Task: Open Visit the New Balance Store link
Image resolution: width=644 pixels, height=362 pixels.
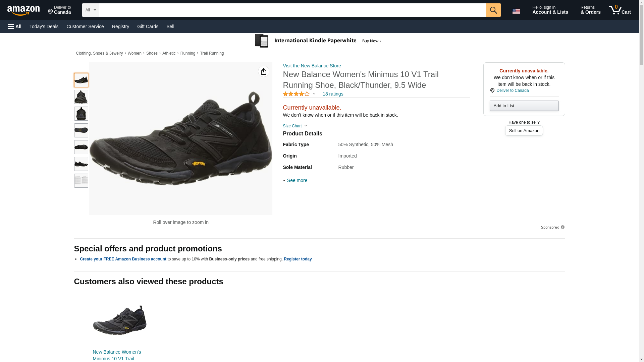Action: (x=312, y=66)
